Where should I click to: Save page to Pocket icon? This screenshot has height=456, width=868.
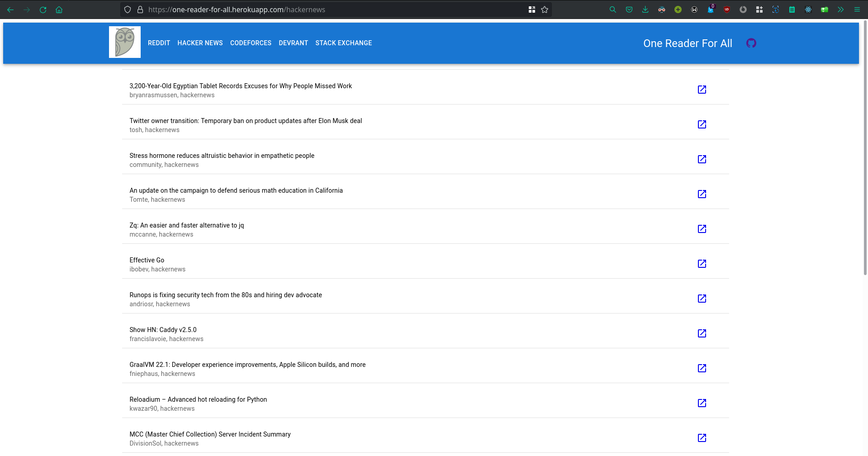click(629, 9)
